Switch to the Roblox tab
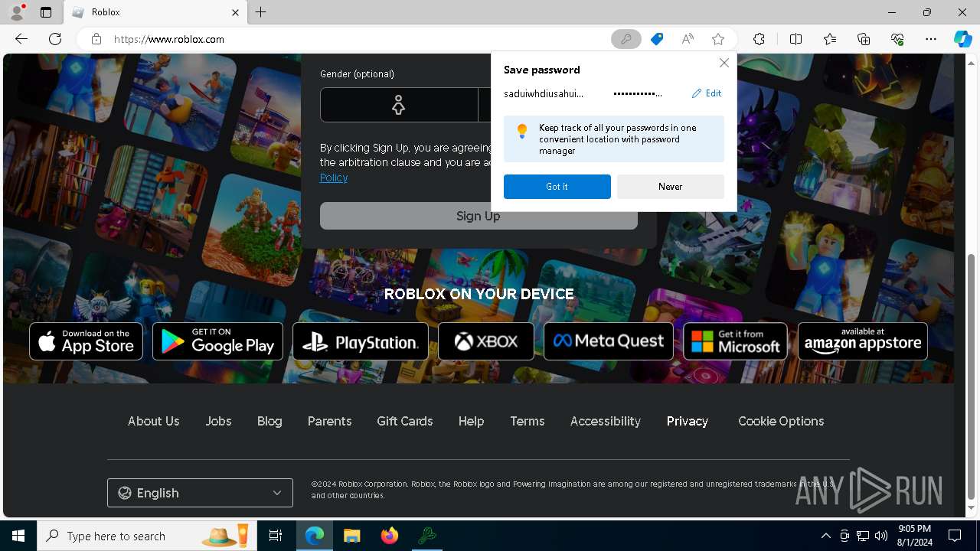980x551 pixels. point(155,12)
